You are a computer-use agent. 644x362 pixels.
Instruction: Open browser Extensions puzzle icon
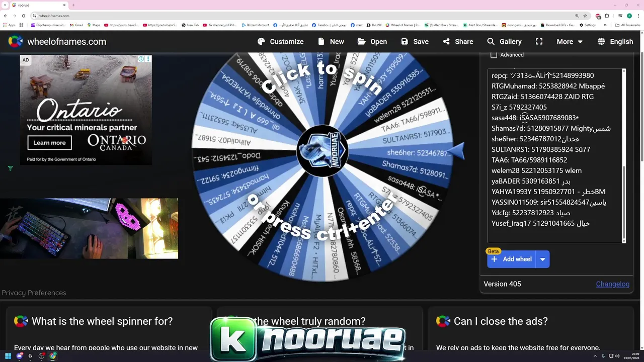pos(607,16)
